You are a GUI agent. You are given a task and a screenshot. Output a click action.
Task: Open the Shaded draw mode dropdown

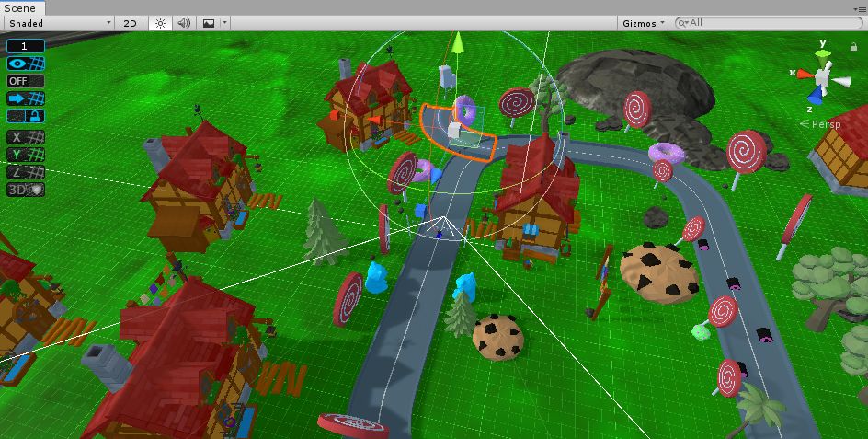[x=60, y=23]
